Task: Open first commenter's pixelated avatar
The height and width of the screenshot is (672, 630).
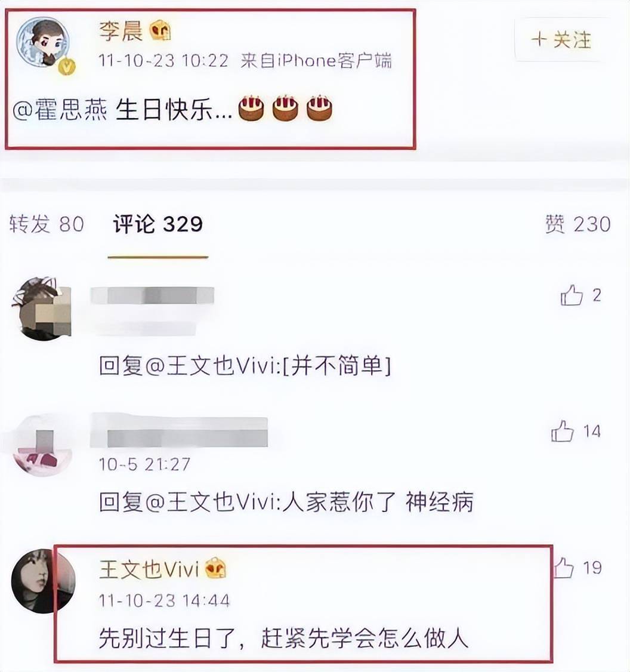Action: click(x=42, y=308)
